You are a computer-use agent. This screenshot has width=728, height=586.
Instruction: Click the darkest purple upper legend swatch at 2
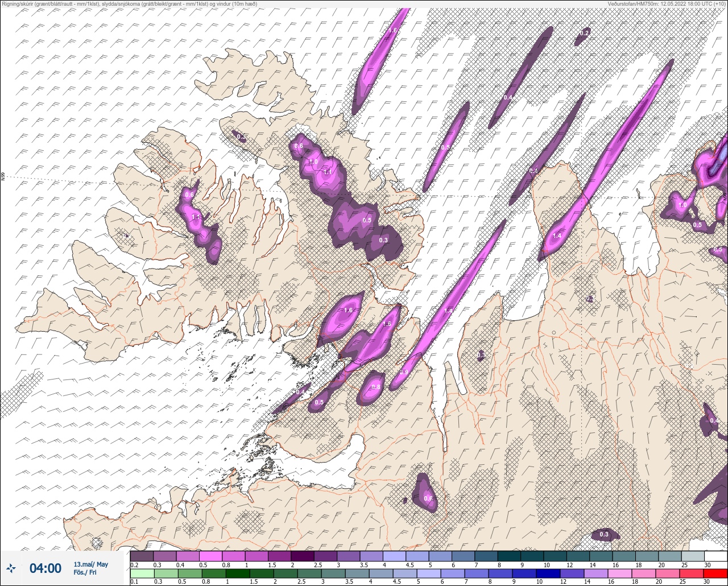pyautogui.click(x=302, y=556)
